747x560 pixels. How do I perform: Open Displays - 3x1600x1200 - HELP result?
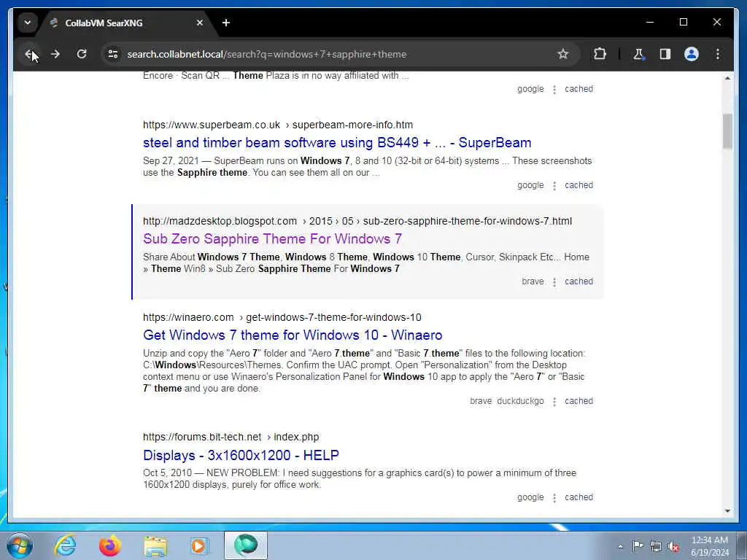(241, 455)
